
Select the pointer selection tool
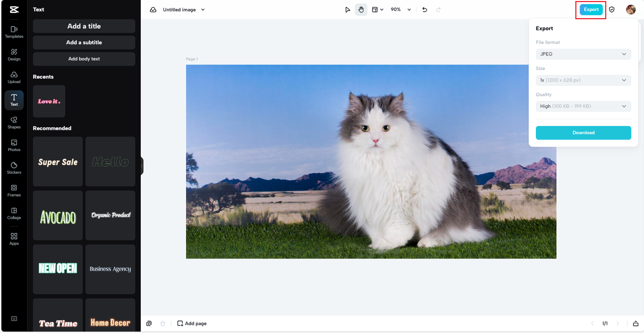(x=348, y=10)
